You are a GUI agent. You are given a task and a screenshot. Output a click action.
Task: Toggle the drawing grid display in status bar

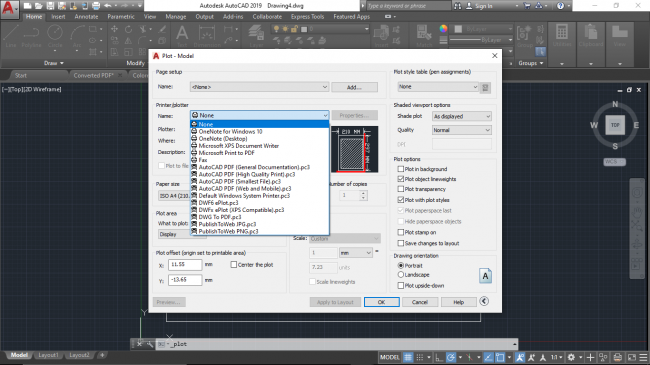click(408, 357)
